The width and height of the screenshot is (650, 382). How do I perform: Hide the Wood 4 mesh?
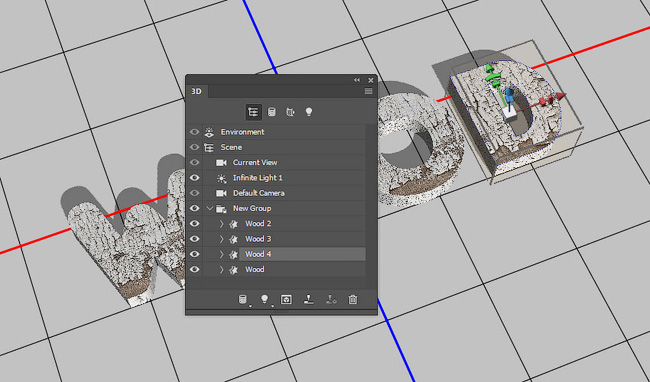click(194, 254)
